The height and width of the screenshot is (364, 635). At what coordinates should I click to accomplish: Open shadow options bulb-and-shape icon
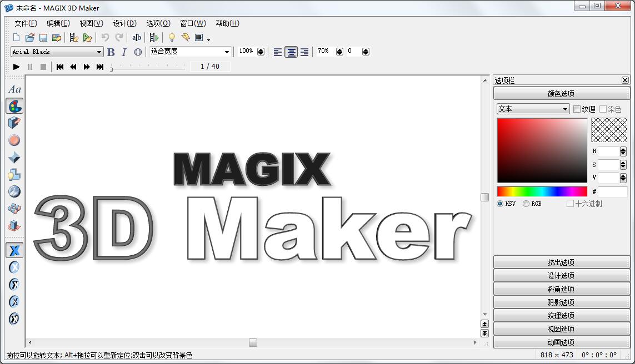[14, 174]
